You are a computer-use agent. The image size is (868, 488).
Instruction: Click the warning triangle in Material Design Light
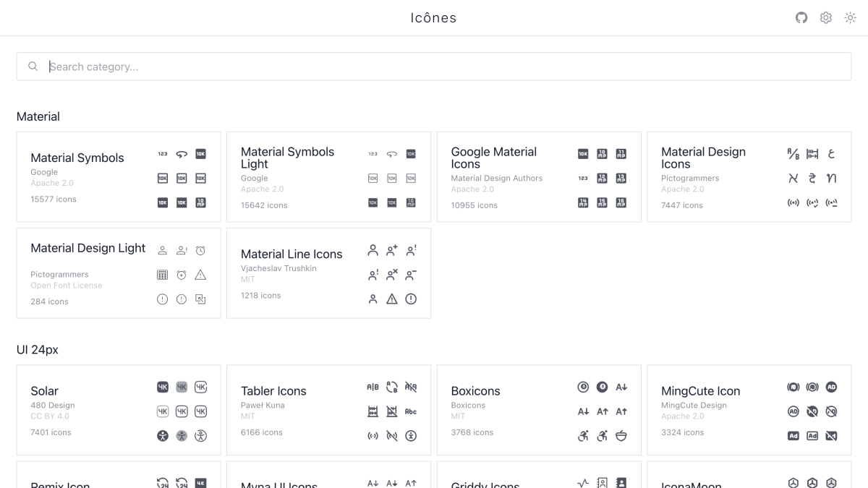tap(200, 275)
